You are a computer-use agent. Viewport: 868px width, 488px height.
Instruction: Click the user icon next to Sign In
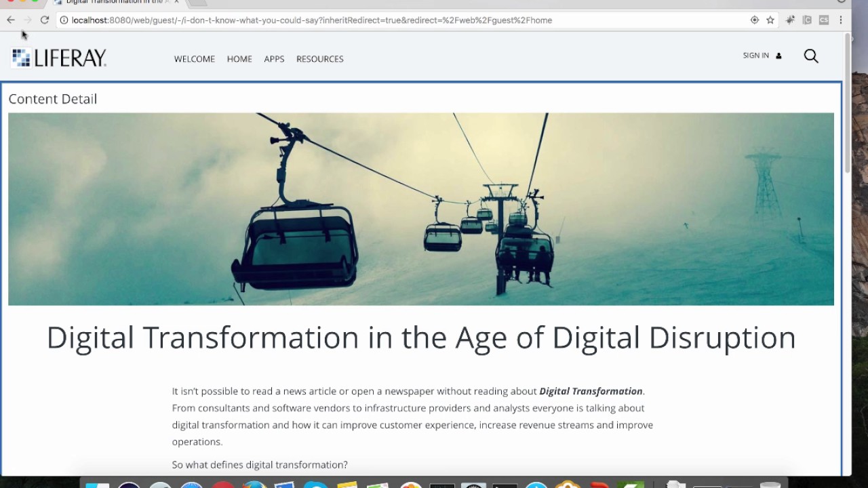click(x=778, y=56)
